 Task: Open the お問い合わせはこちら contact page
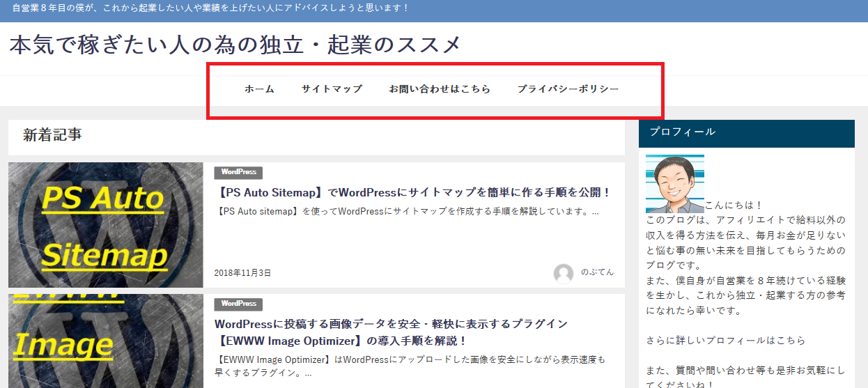(x=440, y=89)
